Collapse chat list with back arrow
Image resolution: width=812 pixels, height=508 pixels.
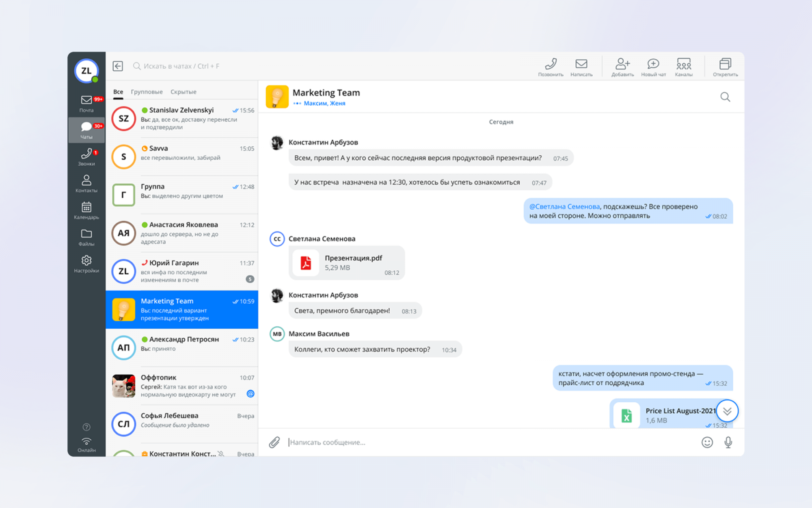(x=118, y=66)
